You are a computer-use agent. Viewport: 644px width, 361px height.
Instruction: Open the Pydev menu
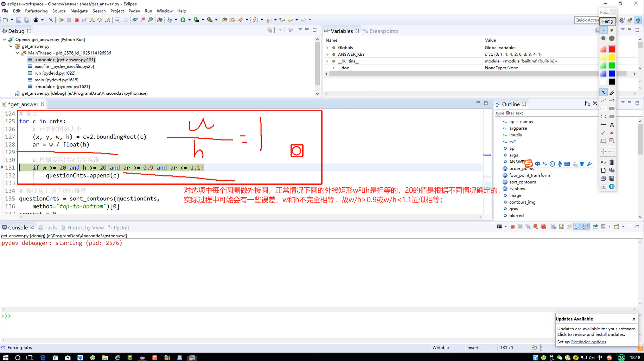pos(134,11)
